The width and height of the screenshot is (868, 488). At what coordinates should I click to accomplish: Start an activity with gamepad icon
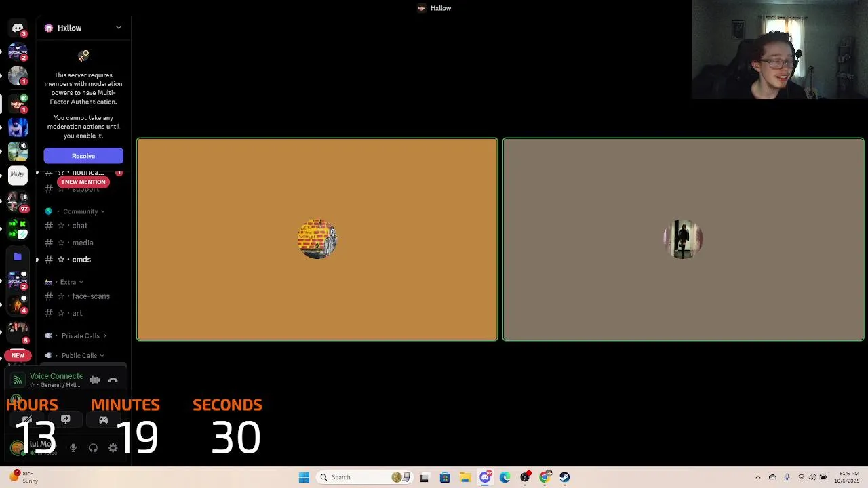point(104,420)
